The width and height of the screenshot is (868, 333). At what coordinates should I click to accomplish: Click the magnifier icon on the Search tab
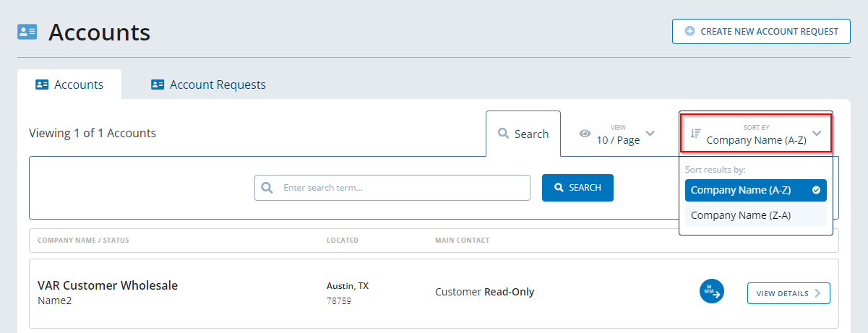504,134
